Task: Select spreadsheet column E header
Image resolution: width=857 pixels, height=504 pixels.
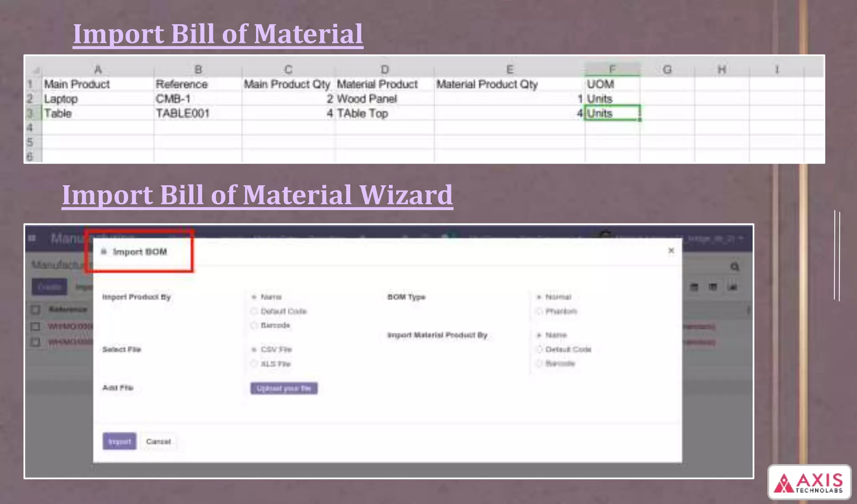Action: 510,69
